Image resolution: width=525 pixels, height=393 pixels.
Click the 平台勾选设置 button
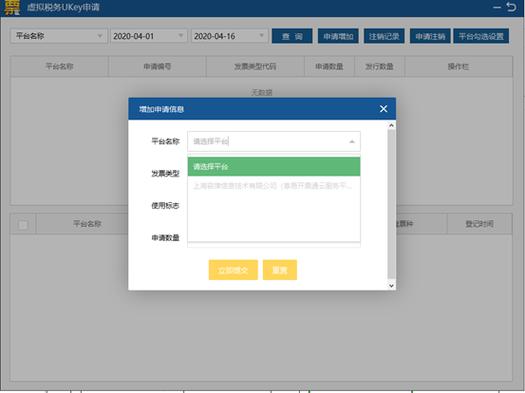pos(481,36)
